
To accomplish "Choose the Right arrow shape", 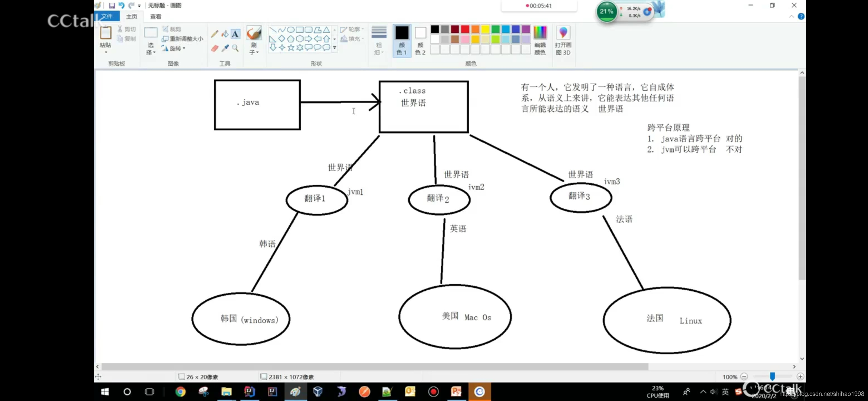I will click(309, 39).
